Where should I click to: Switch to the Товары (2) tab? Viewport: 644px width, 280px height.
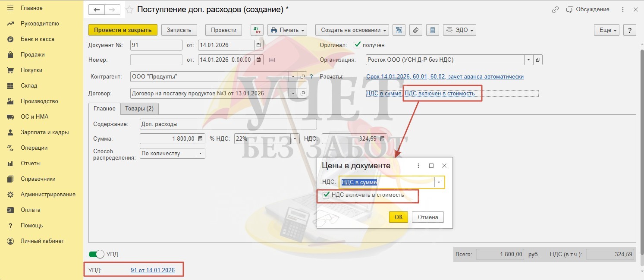(x=139, y=109)
